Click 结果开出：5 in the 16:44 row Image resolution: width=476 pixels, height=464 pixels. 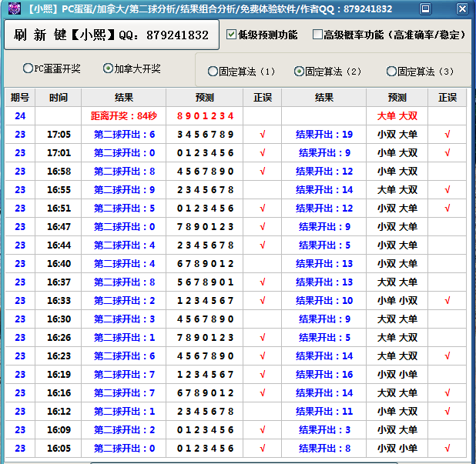[x=324, y=245]
